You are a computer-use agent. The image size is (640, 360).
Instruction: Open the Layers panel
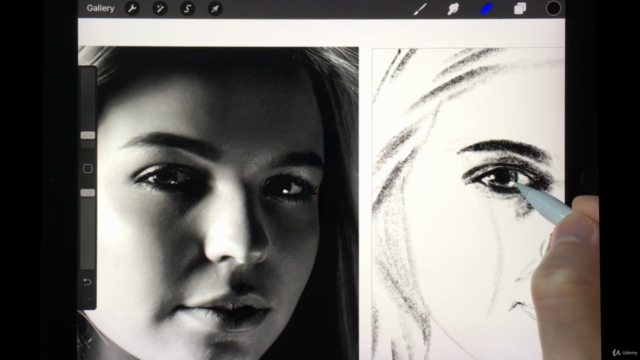pos(520,9)
